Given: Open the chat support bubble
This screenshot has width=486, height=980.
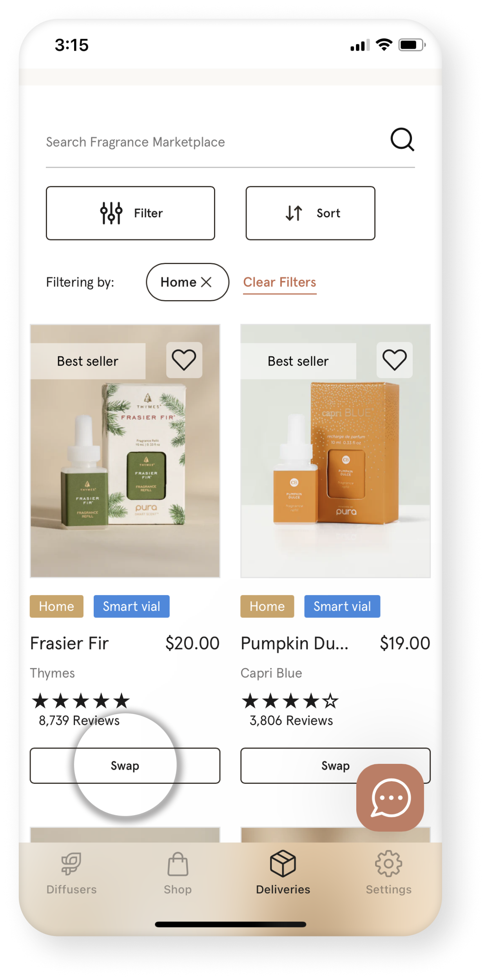Looking at the screenshot, I should [x=390, y=797].
